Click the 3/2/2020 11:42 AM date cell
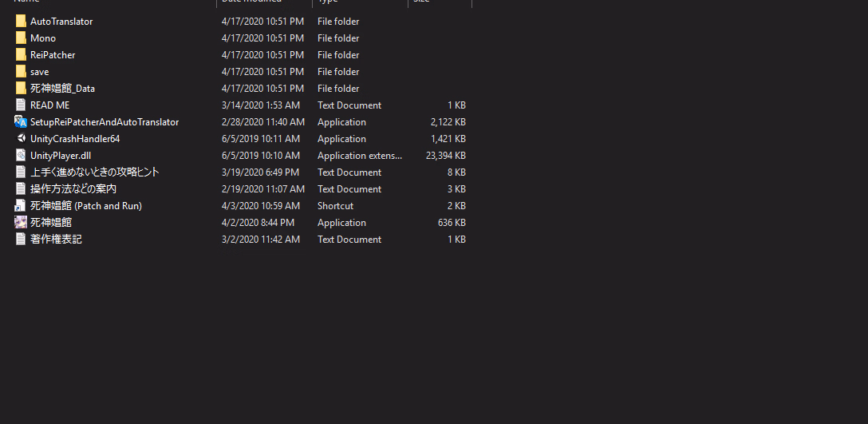 261,239
